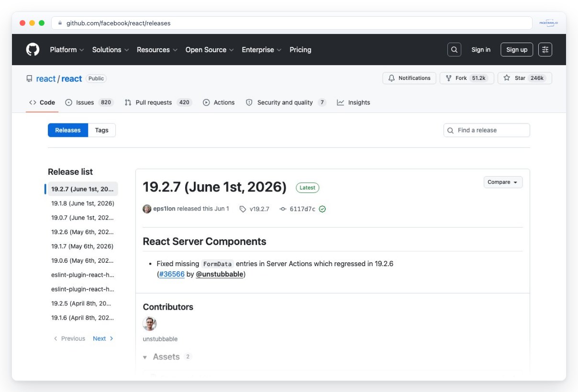Open the Compare dropdown
Image resolution: width=578 pixels, height=392 pixels.
point(503,182)
